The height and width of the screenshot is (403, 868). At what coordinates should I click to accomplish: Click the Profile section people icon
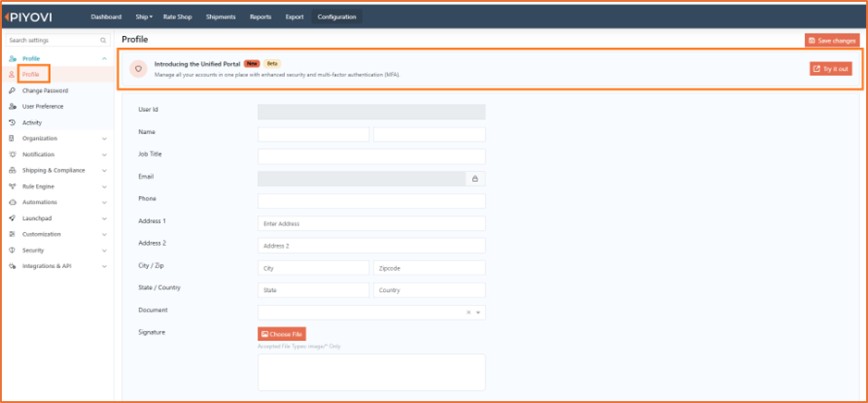coord(12,58)
